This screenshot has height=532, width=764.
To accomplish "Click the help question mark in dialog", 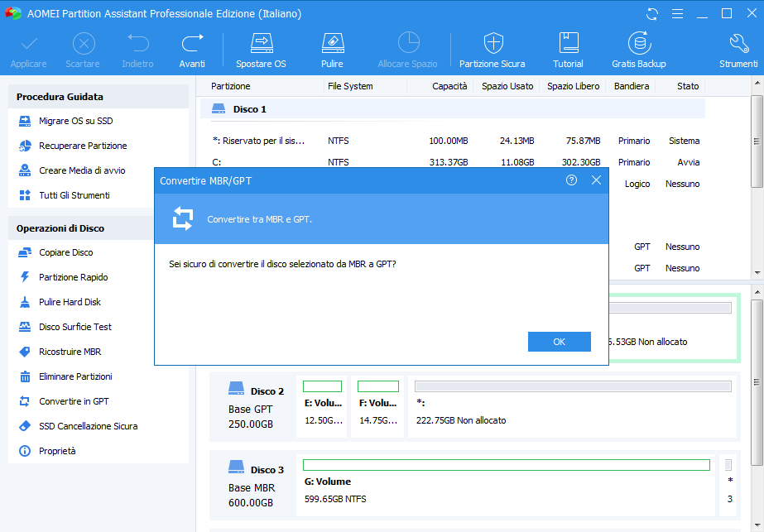I will click(x=571, y=180).
